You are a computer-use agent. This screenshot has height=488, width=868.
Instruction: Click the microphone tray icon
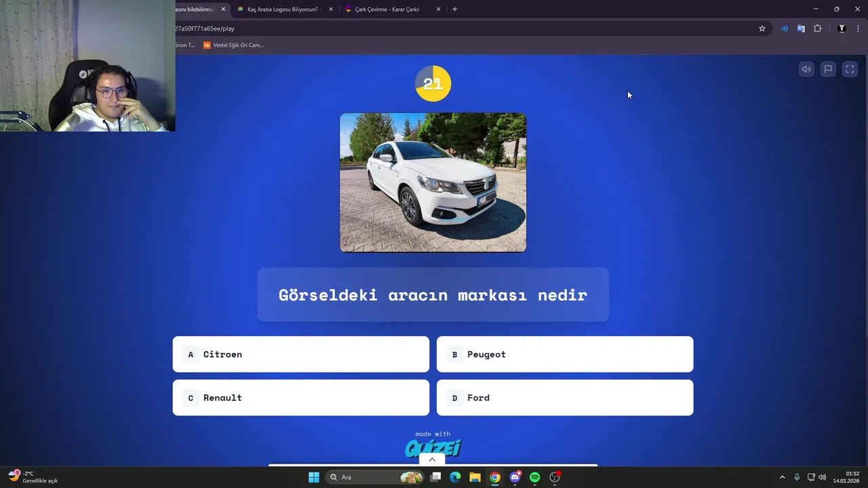(x=797, y=477)
